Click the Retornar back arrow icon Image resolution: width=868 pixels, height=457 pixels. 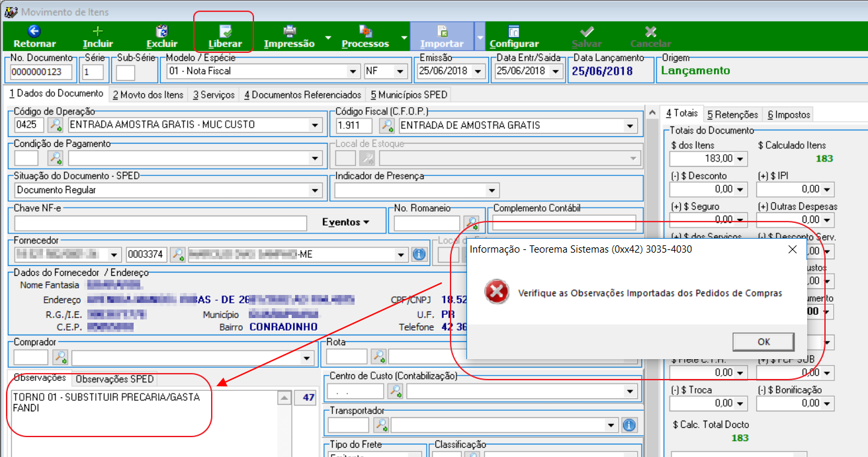34,31
